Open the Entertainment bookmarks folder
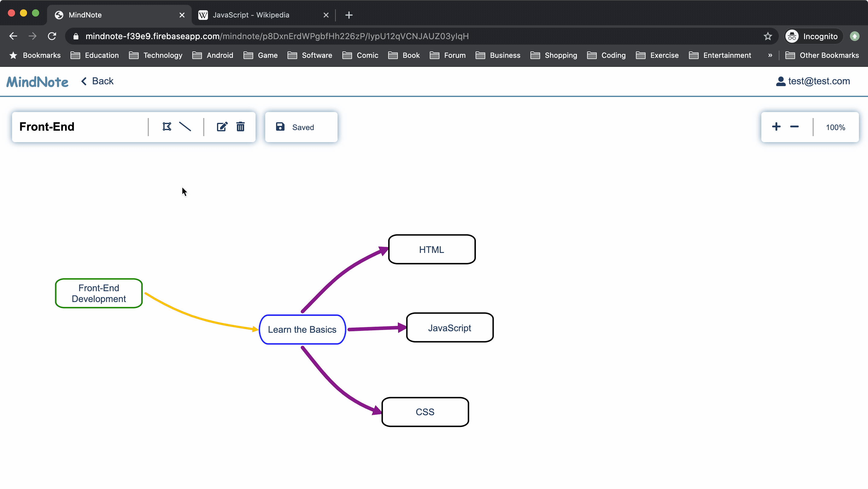This screenshot has height=489, width=868. point(720,55)
